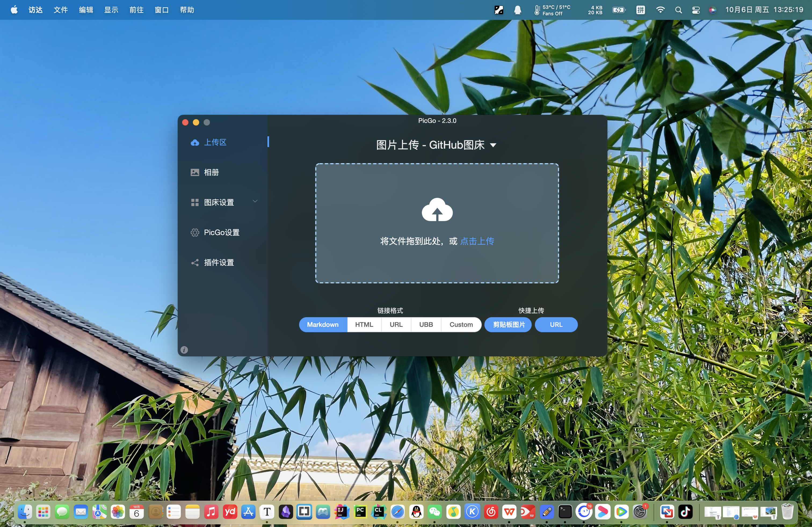Click 点击上传 link to upload

477,241
